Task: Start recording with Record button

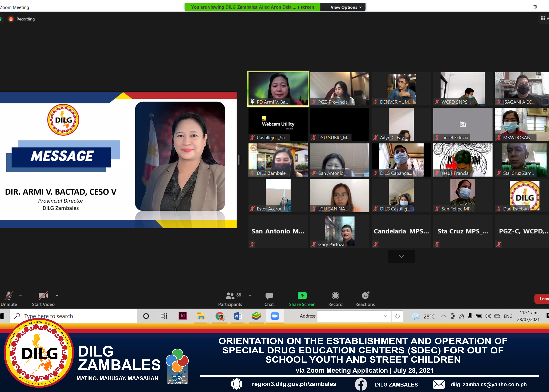Action: click(335, 299)
